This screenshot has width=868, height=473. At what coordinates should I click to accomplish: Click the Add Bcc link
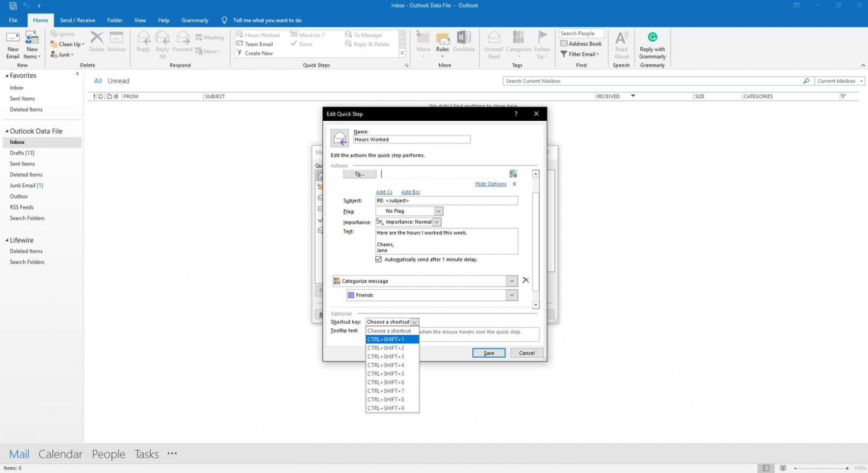(410, 192)
